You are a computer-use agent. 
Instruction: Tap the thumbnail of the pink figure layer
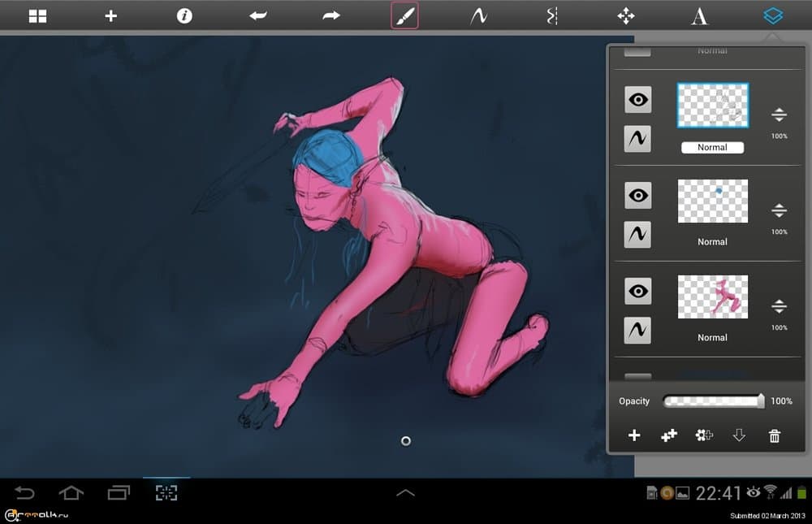(x=712, y=296)
